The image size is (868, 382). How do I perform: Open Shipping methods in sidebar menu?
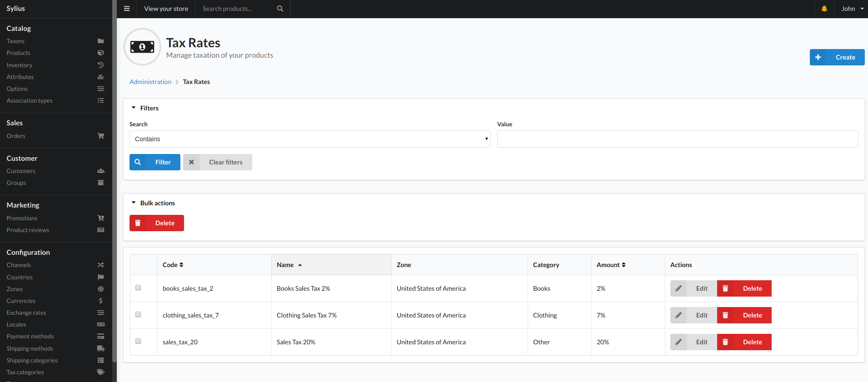tap(30, 348)
